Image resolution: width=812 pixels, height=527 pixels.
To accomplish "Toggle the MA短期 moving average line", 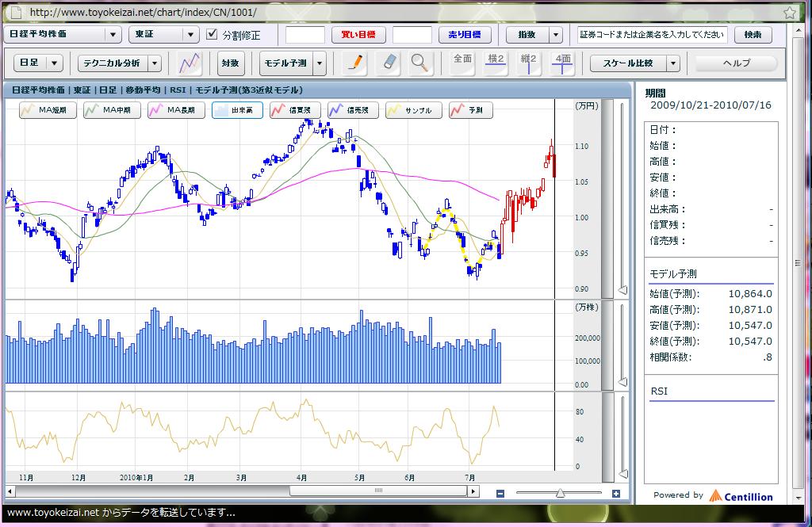I will pyautogui.click(x=48, y=111).
